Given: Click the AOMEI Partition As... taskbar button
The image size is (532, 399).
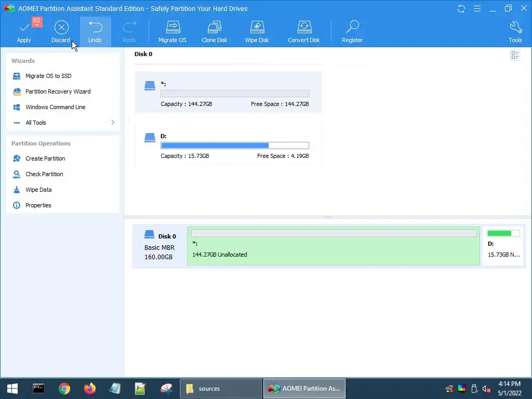Looking at the screenshot, I should pos(304,389).
